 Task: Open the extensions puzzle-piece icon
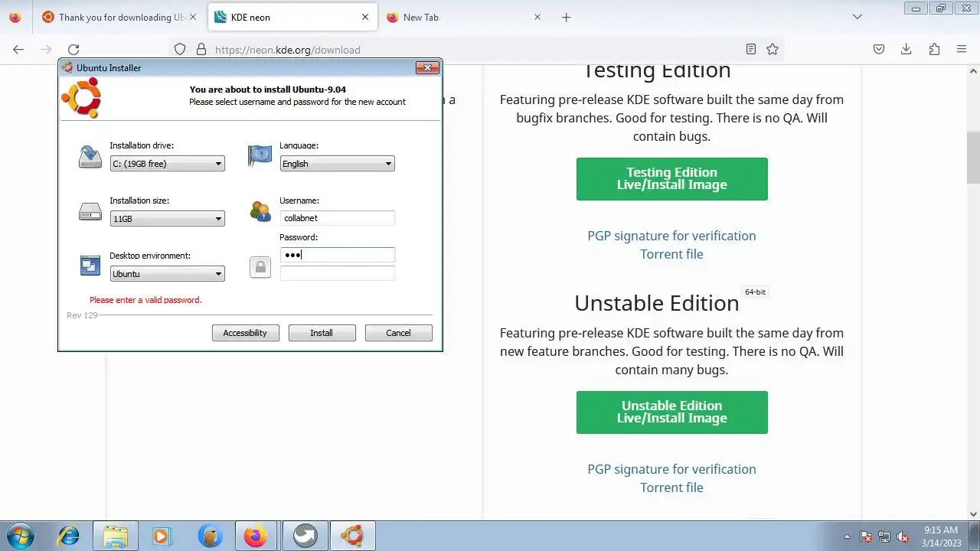tap(934, 49)
